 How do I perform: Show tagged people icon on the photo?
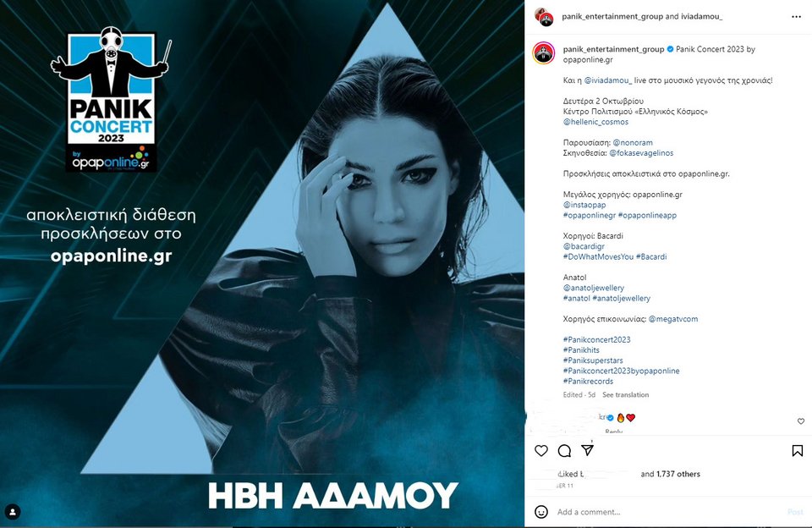pos(13,512)
